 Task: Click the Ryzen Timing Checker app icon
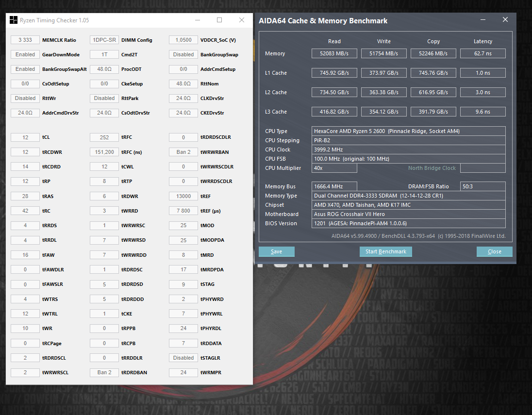click(x=14, y=20)
